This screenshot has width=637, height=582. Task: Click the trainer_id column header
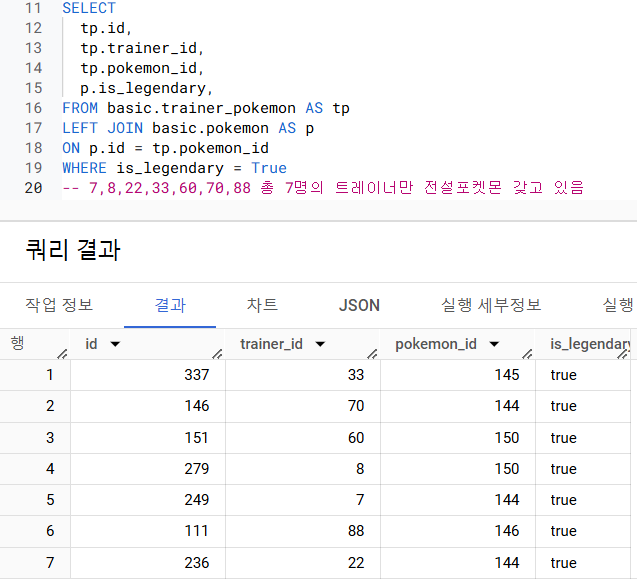pos(303,344)
